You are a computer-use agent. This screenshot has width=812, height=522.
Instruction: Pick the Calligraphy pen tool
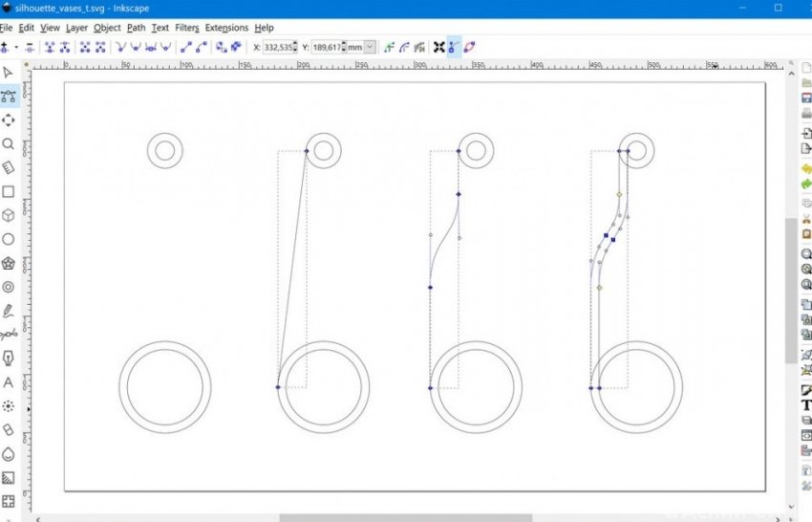pyautogui.click(x=9, y=359)
